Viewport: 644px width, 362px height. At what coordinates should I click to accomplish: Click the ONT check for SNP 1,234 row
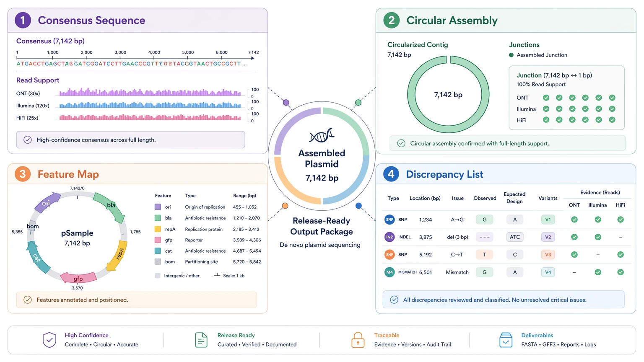(x=574, y=220)
